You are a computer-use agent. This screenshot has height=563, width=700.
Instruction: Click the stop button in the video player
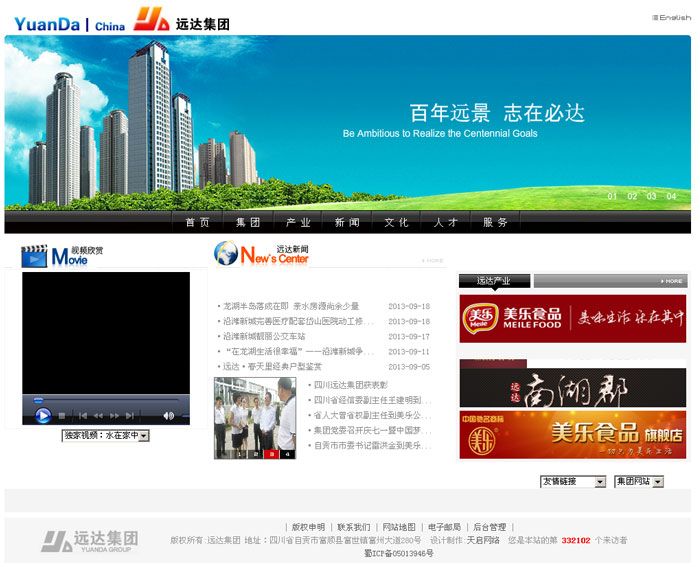[62, 415]
